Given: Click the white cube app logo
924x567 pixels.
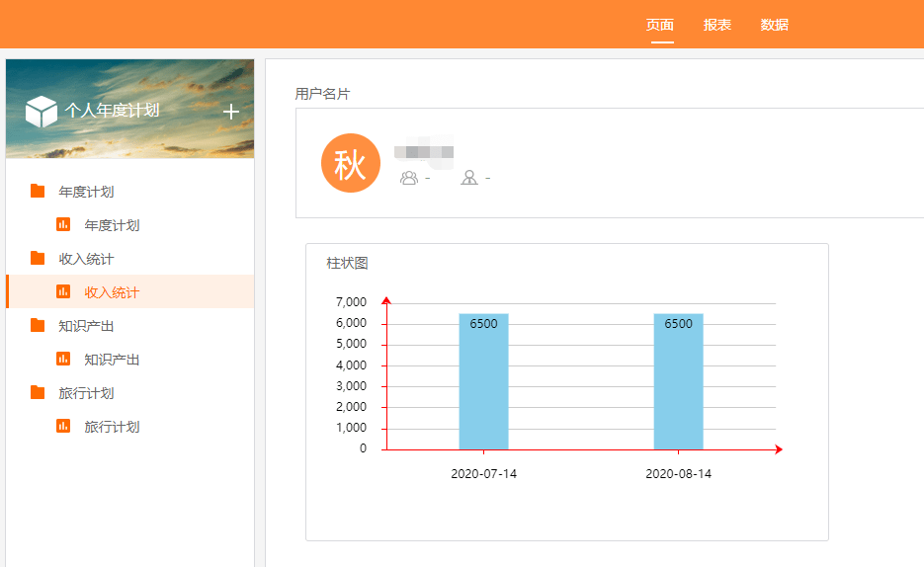Looking at the screenshot, I should click(x=42, y=112).
